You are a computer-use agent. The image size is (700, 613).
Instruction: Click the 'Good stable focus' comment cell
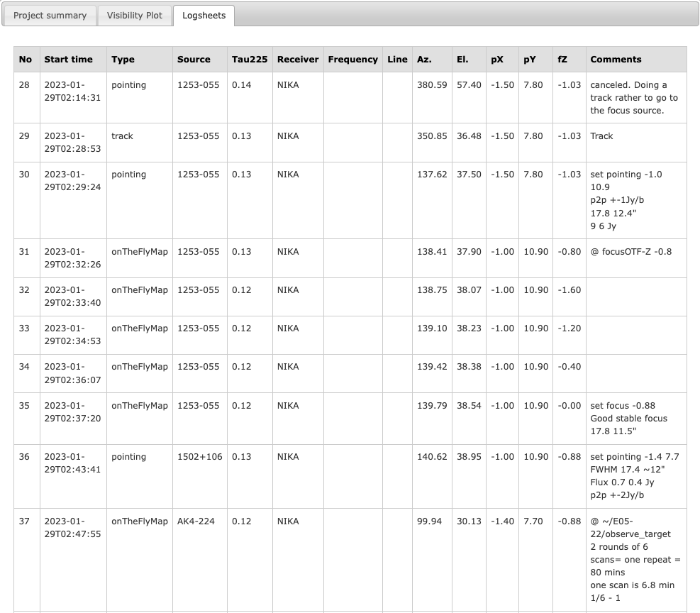[628, 419]
